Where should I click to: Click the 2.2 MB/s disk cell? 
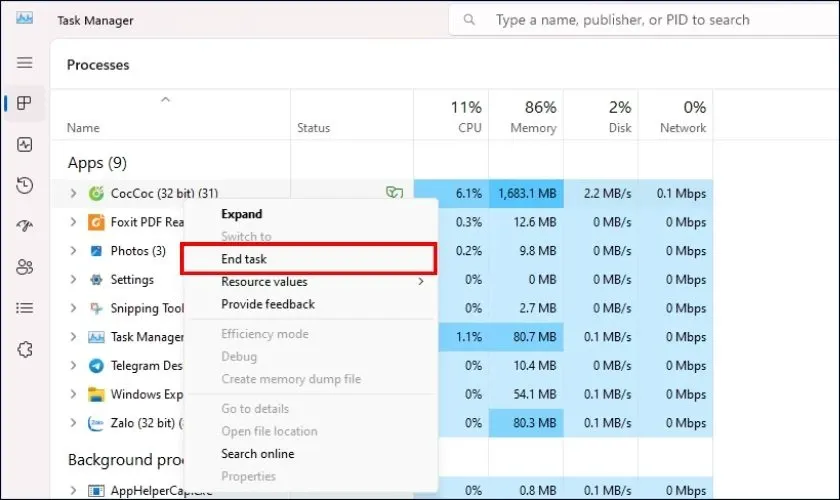(x=601, y=193)
